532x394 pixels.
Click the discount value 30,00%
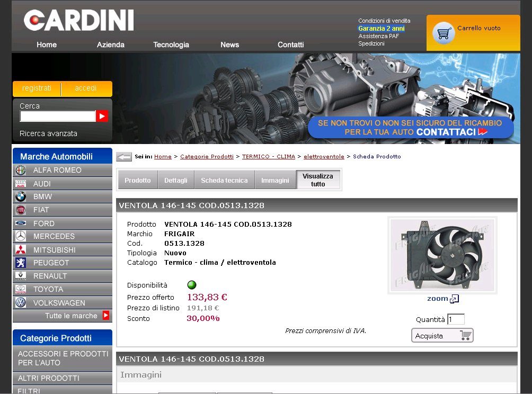(203, 318)
